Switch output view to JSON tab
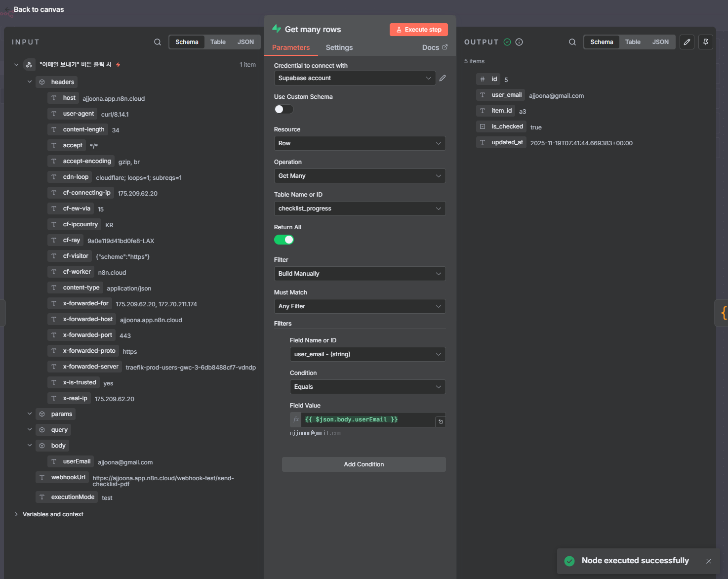This screenshot has height=579, width=728. [x=660, y=42]
